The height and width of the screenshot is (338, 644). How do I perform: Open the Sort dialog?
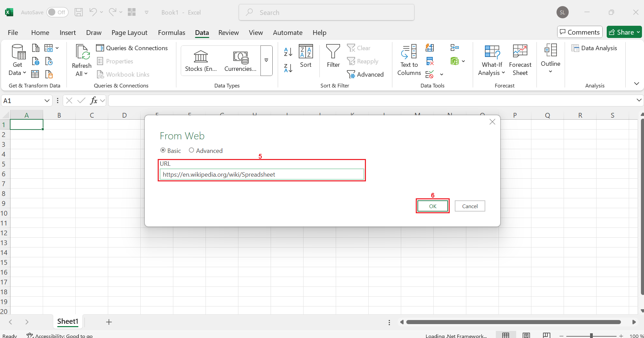306,56
